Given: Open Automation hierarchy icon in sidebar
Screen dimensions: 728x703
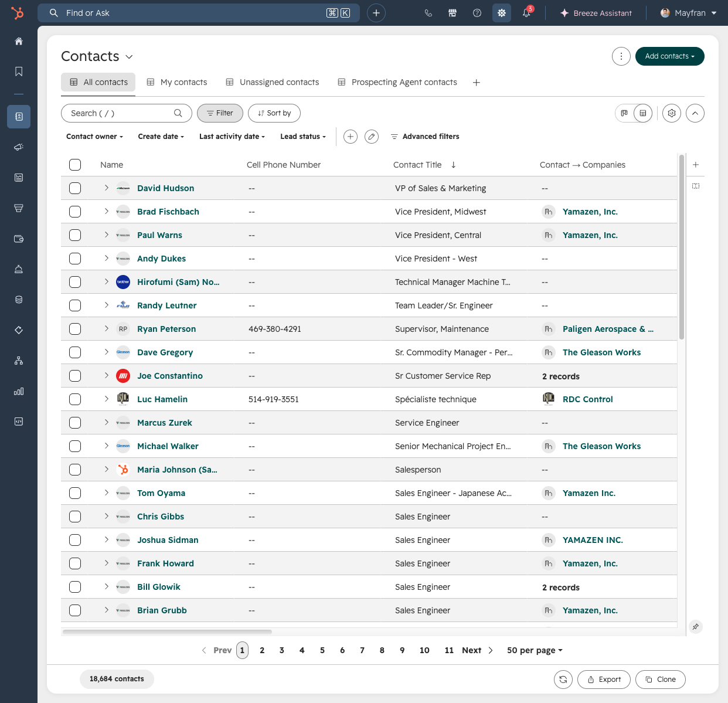Looking at the screenshot, I should [19, 361].
